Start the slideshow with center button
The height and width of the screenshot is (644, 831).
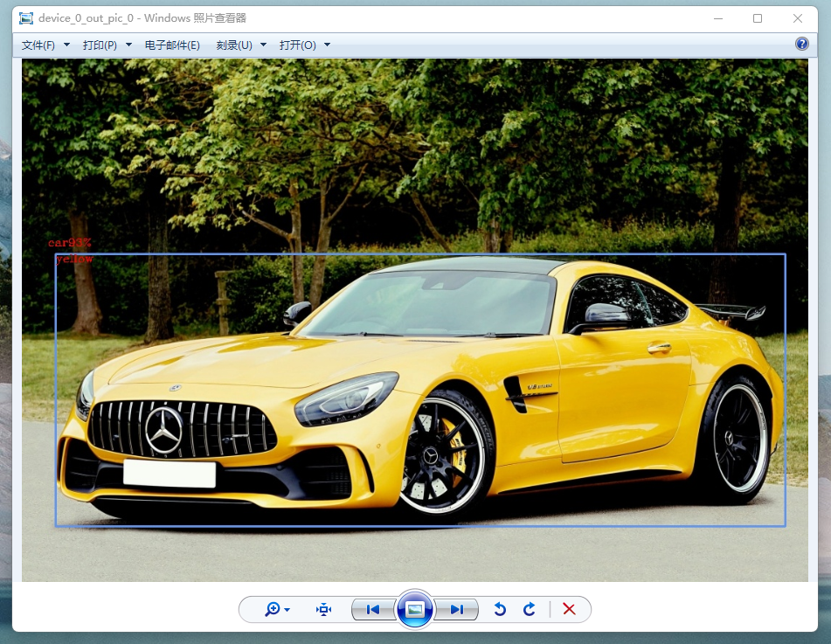(415, 610)
